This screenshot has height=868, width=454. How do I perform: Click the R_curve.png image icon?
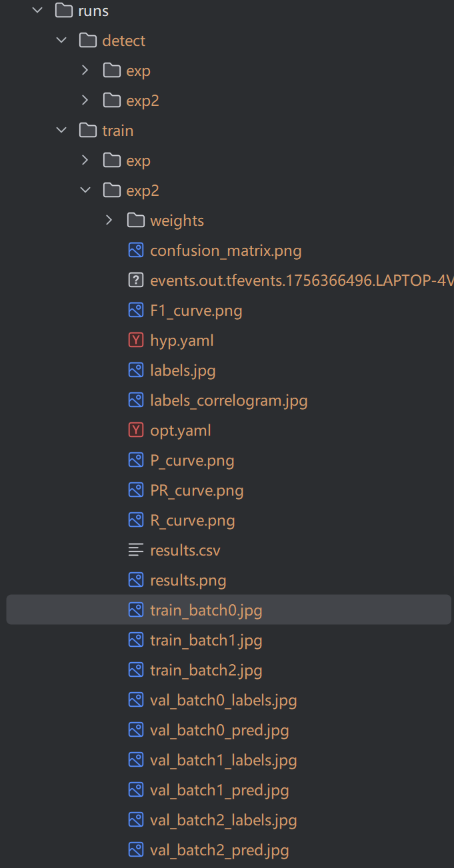click(x=136, y=520)
